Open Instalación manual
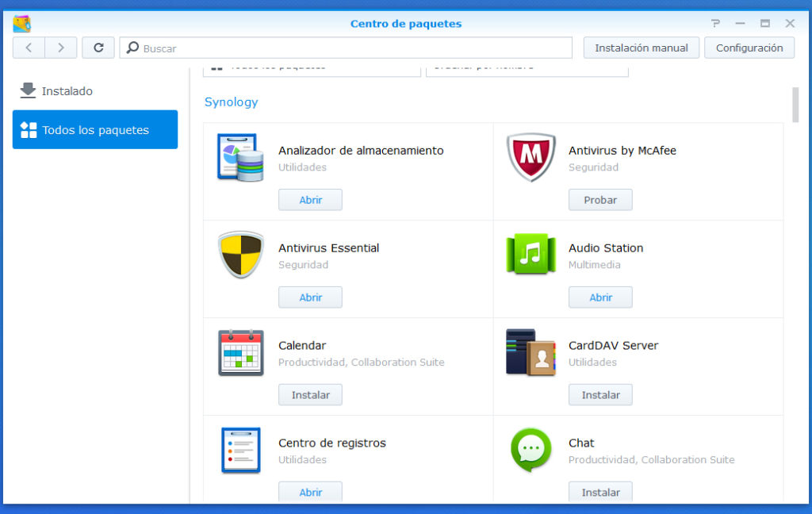Viewport: 812px width, 514px height. click(x=641, y=48)
